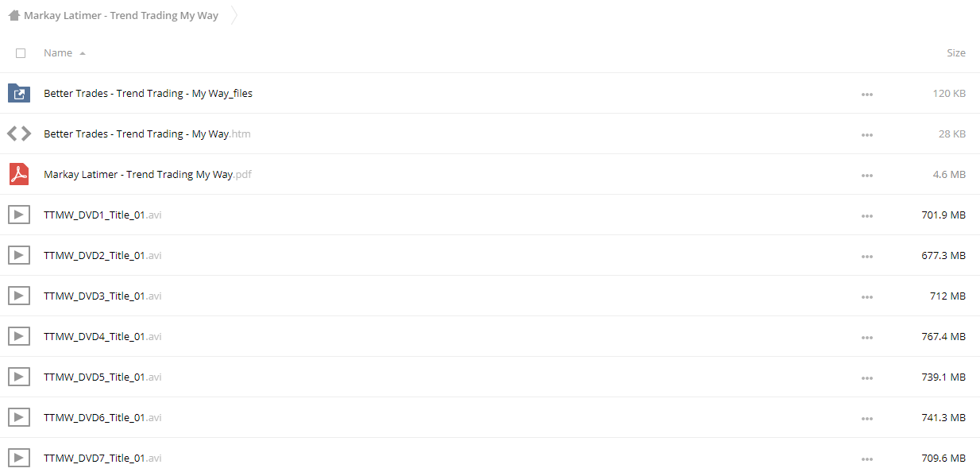Click the home icon in breadcrumb

[14, 16]
